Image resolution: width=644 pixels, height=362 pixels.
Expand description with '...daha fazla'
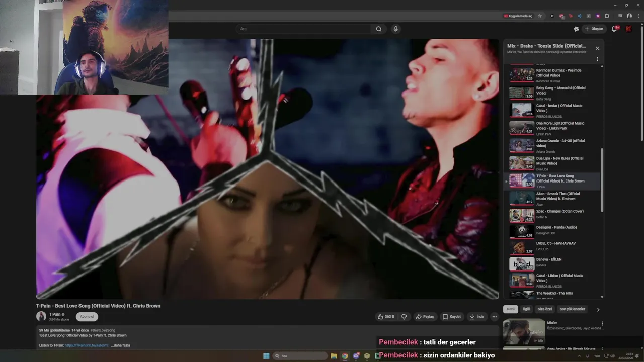[121, 345]
